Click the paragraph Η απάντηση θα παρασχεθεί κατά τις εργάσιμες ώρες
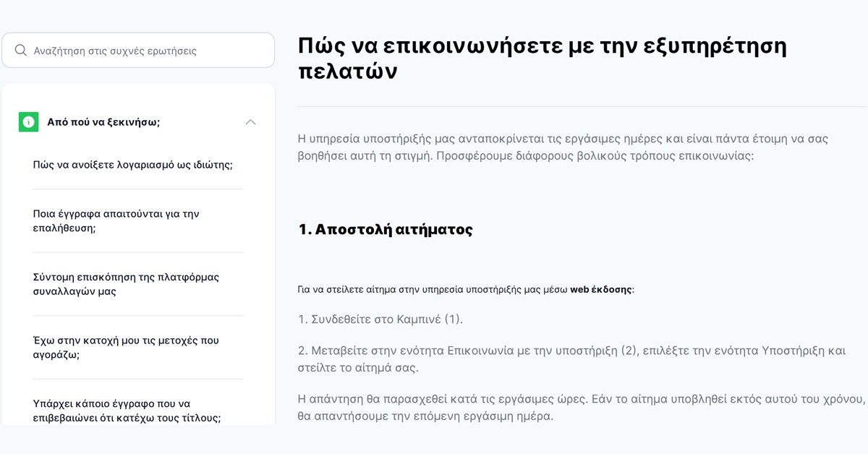Viewport: 868px width, 454px height. [x=582, y=408]
